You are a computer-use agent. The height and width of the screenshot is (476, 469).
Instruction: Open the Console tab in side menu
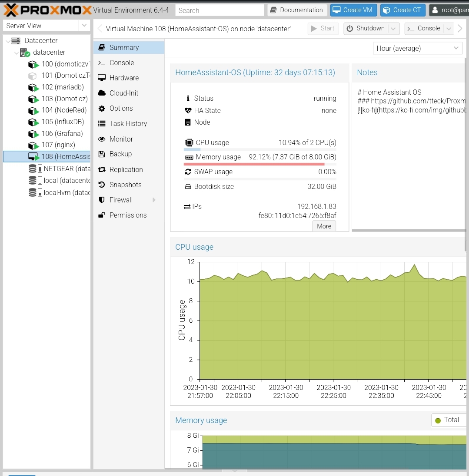[x=129, y=63]
